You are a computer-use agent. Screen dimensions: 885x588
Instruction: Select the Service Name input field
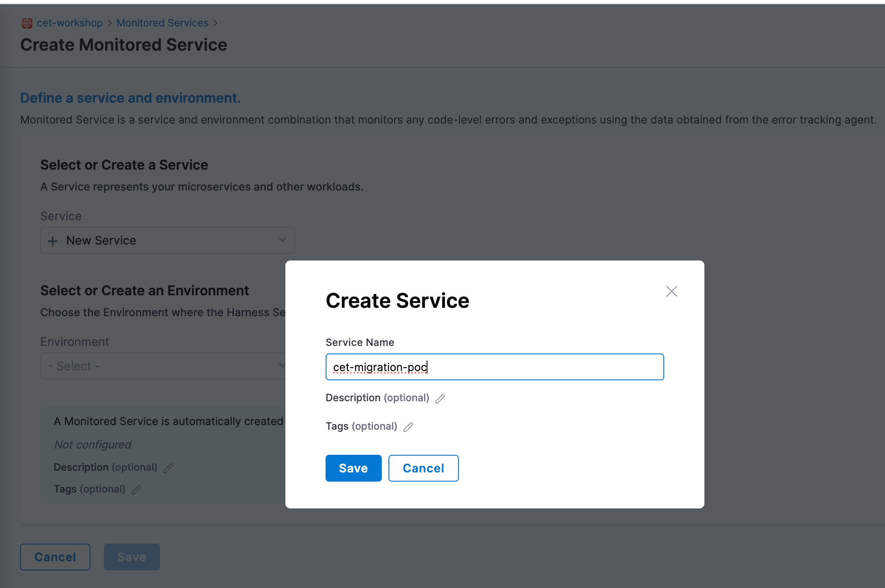click(494, 367)
